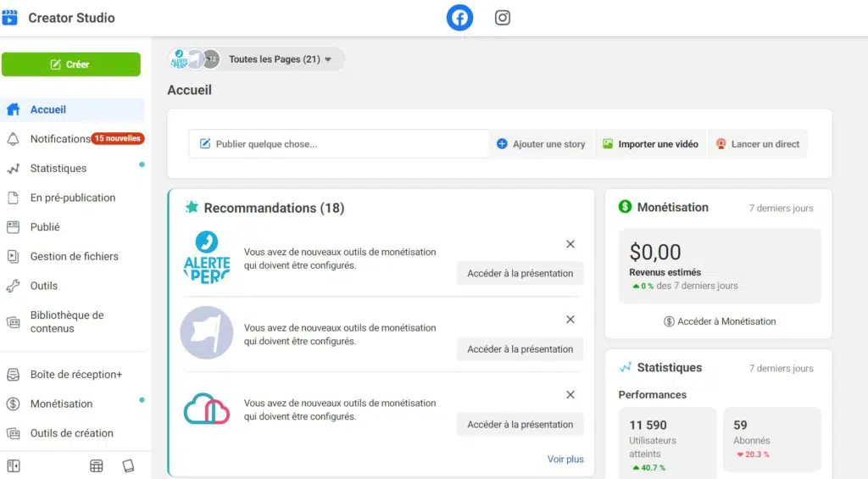Click Ajouter une story button
This screenshot has height=479, width=868.
click(541, 144)
